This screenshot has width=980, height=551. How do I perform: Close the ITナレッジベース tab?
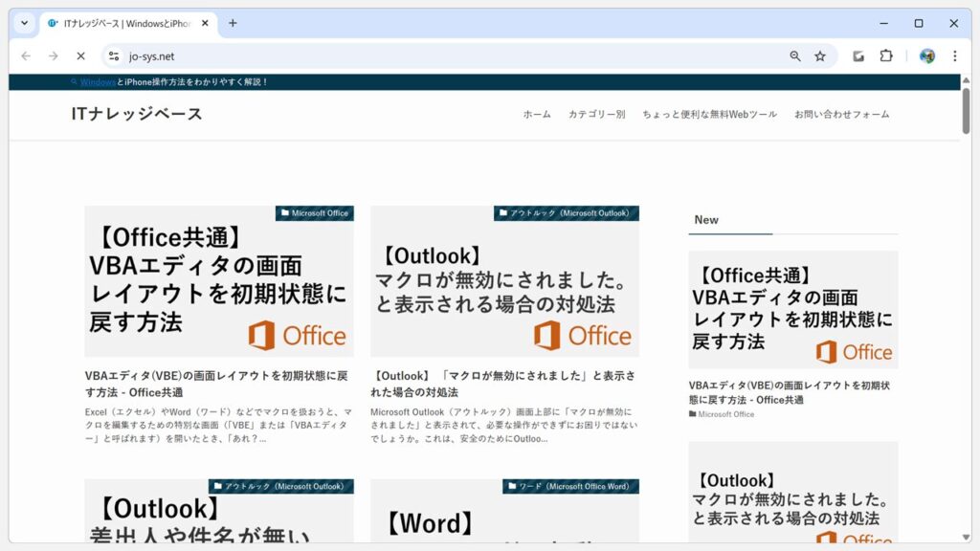pos(205,23)
